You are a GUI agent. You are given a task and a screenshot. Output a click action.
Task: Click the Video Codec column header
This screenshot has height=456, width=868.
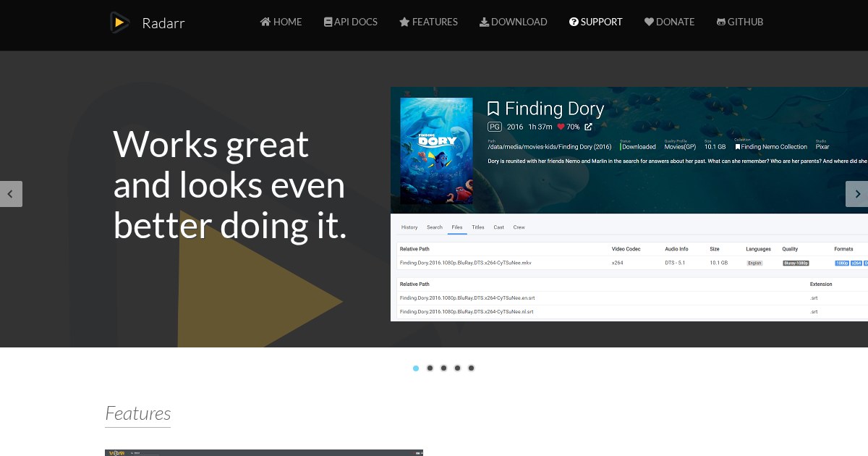coord(626,249)
